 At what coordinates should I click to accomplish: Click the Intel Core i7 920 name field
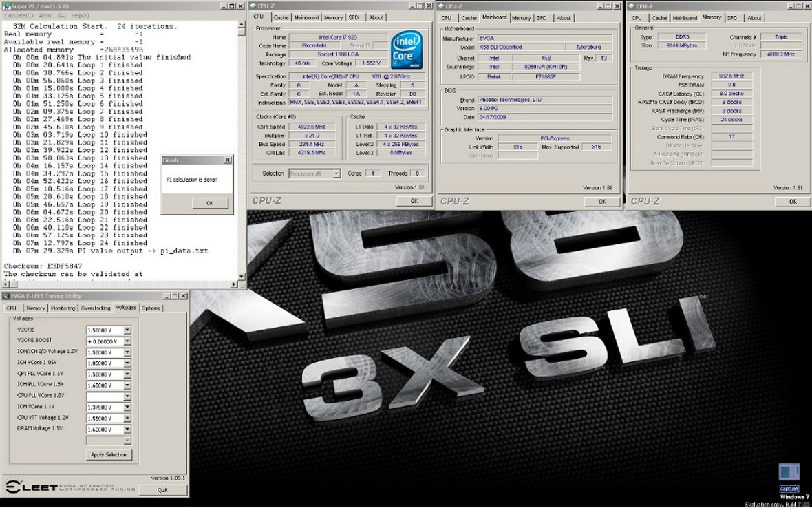(x=338, y=37)
